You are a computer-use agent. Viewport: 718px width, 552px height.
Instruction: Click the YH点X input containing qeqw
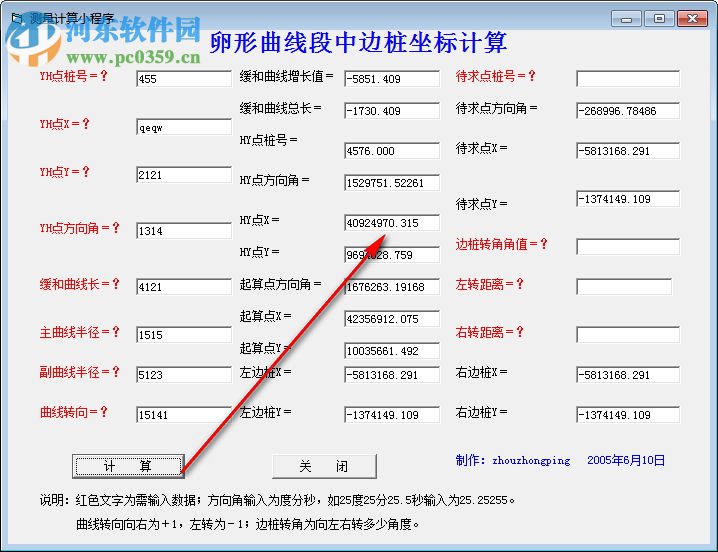point(184,127)
